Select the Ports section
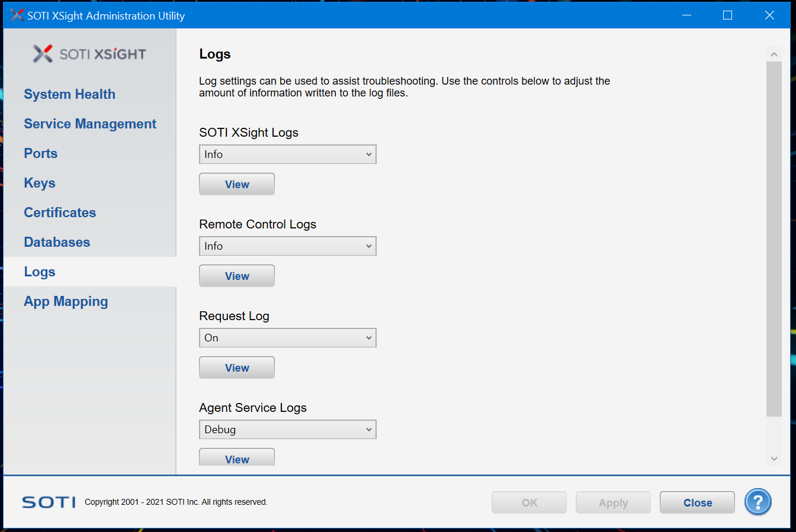This screenshot has width=796, height=532. point(41,153)
